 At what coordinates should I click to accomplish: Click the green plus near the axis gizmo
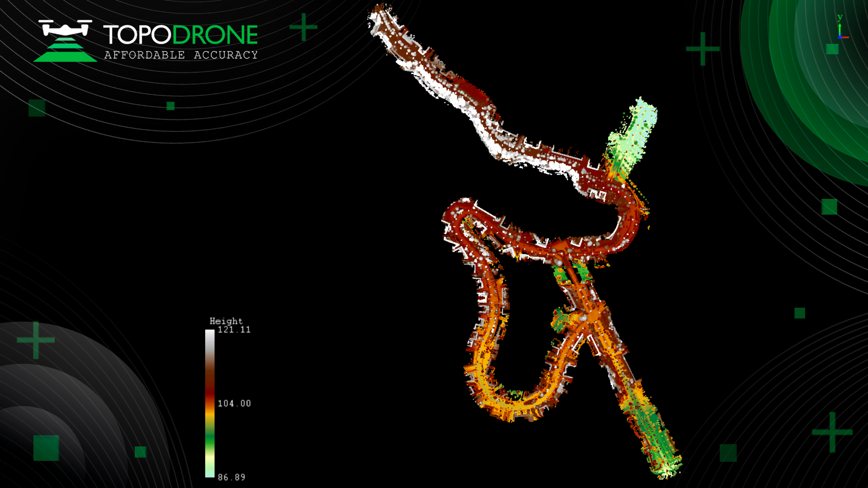(703, 49)
